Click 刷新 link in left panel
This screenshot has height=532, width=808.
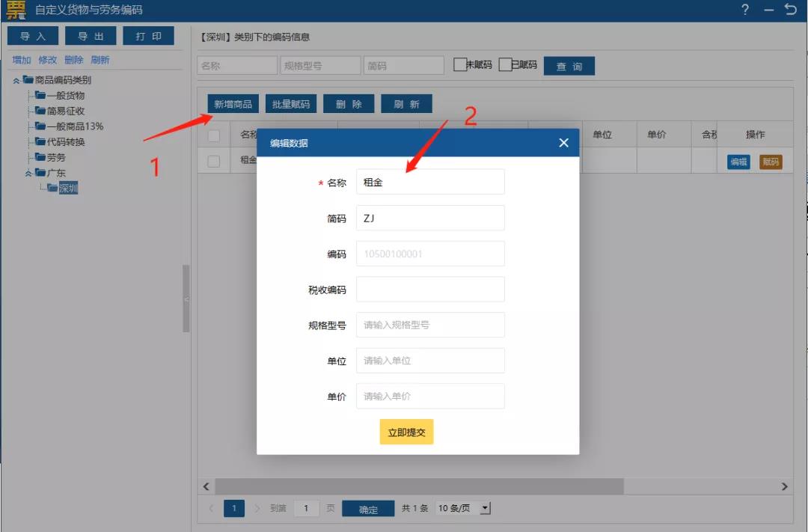pos(100,60)
